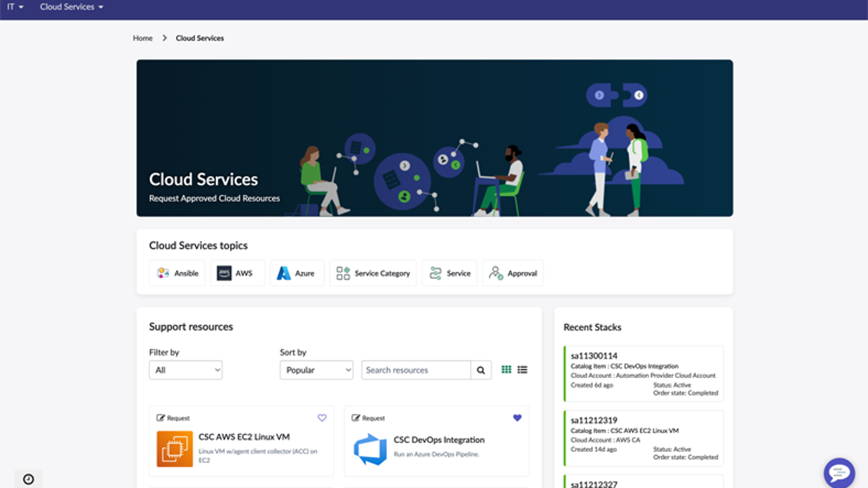
Task: Click 'Cloud Account : AWS CA' text
Action: 606,440
